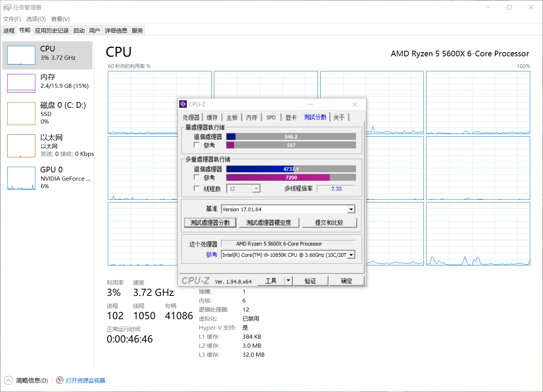Open the 缓存 tab in CPU-Z
Image resolution: width=543 pixels, height=392 pixels.
pos(212,118)
